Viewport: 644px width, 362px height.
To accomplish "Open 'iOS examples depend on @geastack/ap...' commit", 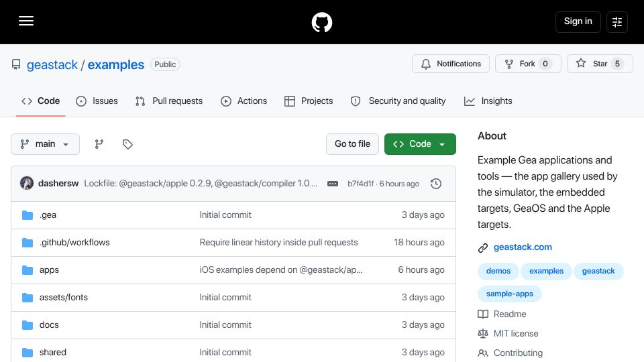I will click(x=281, y=270).
